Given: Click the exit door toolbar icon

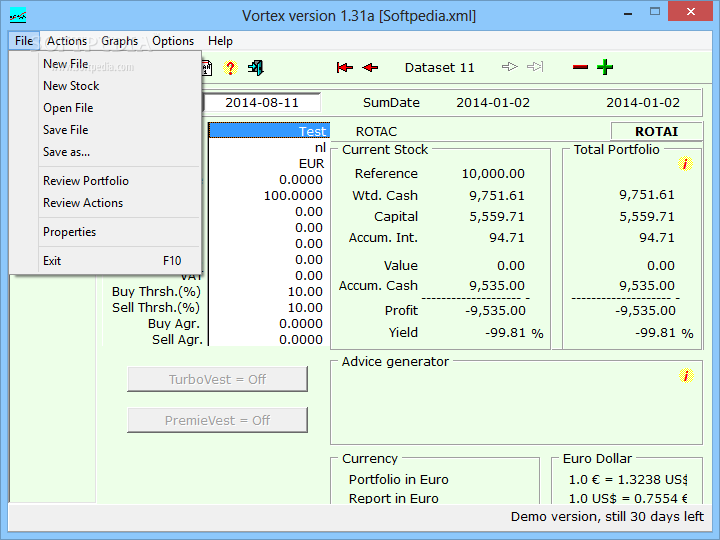Looking at the screenshot, I should point(256,68).
